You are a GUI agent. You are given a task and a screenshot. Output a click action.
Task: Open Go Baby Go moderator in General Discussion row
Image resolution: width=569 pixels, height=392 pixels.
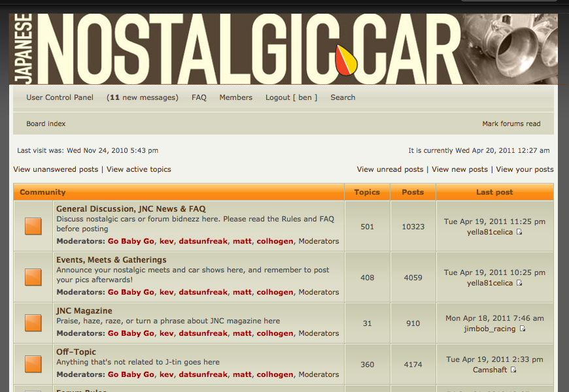click(131, 241)
